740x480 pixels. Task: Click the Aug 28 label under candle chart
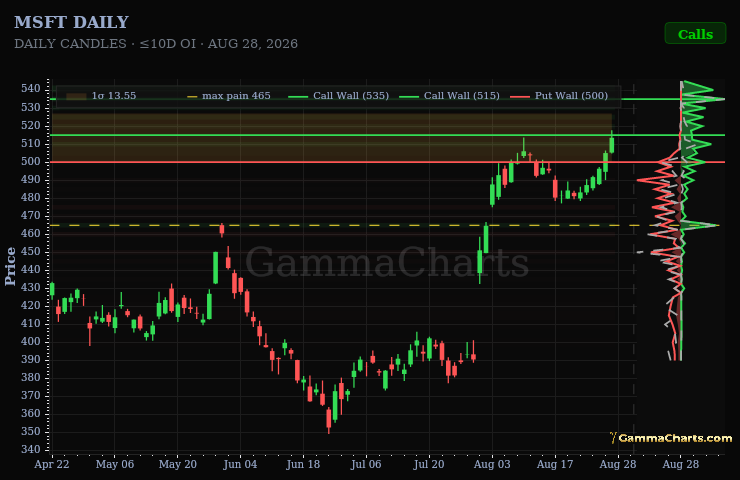click(618, 464)
